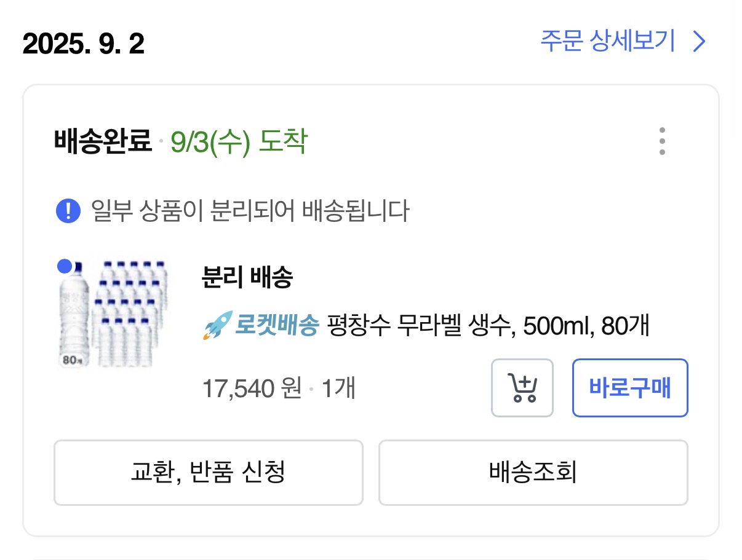Click the 2025. 9. 2 order date
The height and width of the screenshot is (560, 742).
point(84,44)
